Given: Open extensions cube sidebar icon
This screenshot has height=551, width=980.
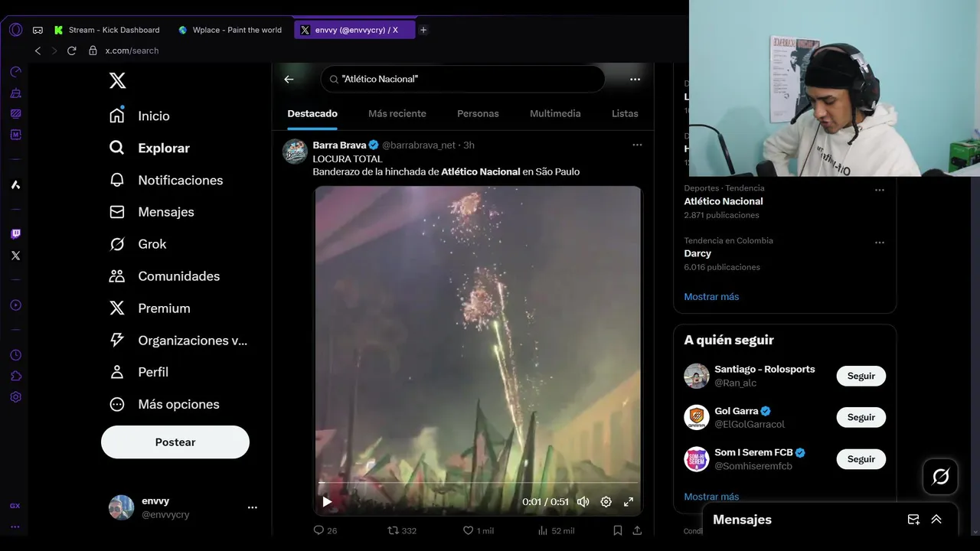Looking at the screenshot, I should (15, 376).
